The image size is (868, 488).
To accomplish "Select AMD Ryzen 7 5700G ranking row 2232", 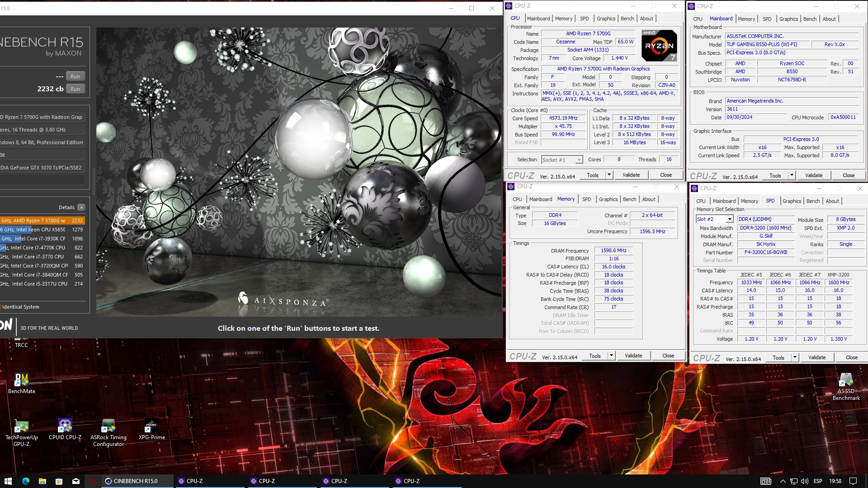I will click(42, 221).
